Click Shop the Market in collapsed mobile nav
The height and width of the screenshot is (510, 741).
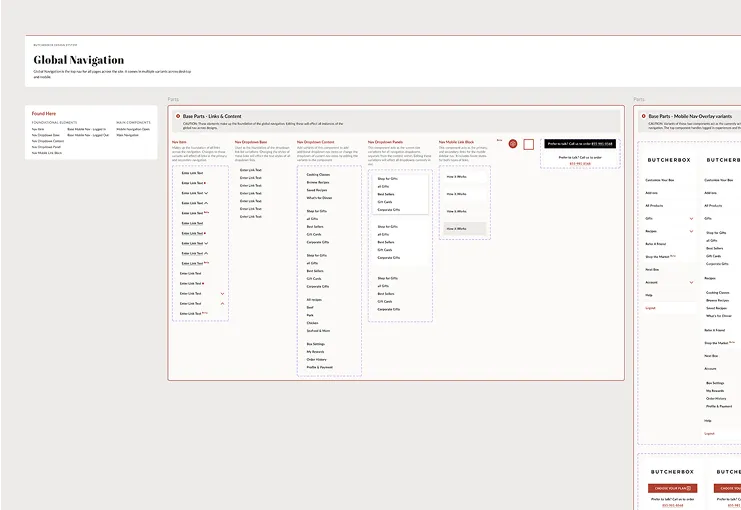[x=657, y=257]
